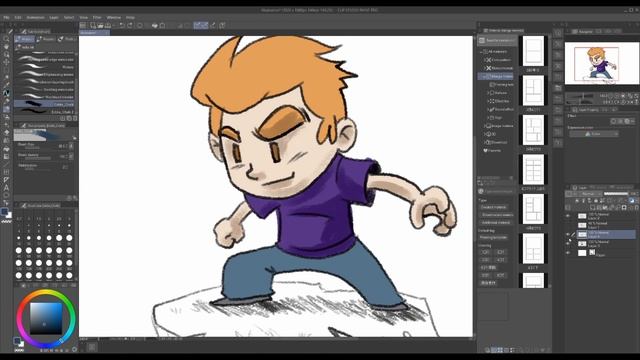Expand the Balloon folder arrow

pos(488,93)
